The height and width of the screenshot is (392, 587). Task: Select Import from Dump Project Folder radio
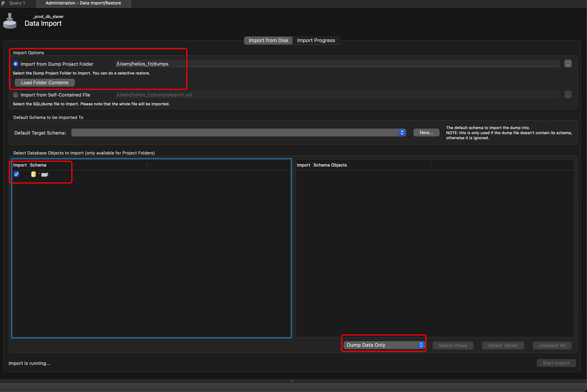pos(16,64)
